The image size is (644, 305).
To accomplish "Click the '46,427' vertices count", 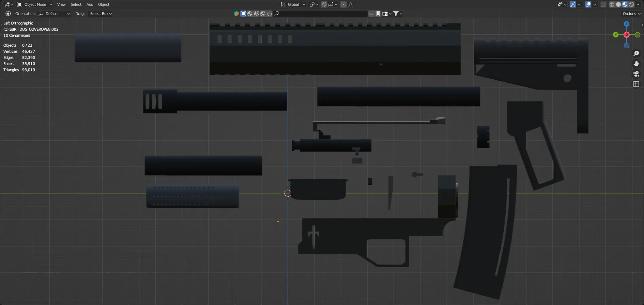I will (x=29, y=51).
